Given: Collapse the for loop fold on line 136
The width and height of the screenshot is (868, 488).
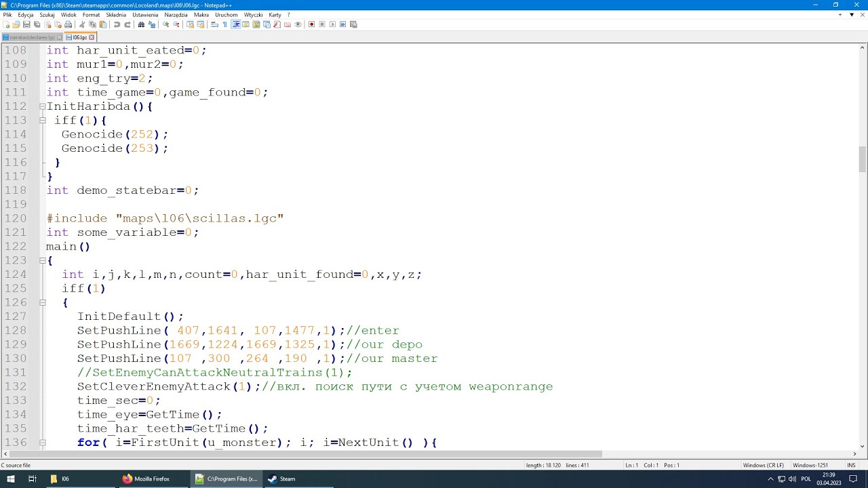Looking at the screenshot, I should tap(42, 443).
